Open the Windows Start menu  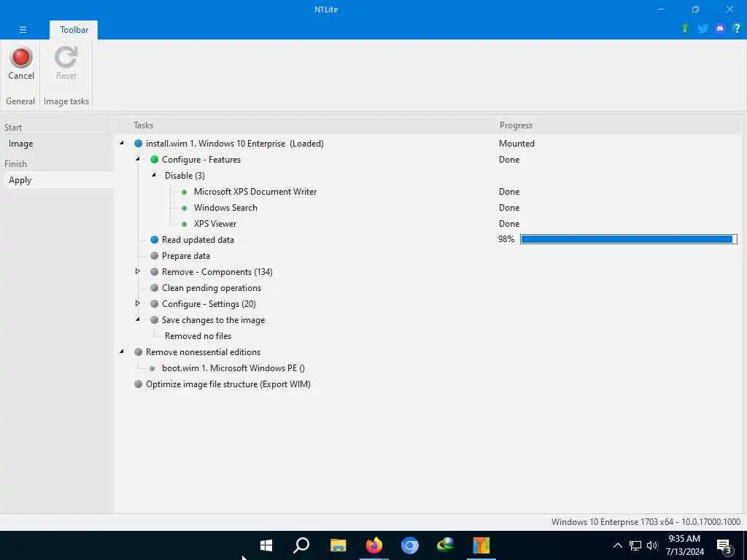[266, 545]
